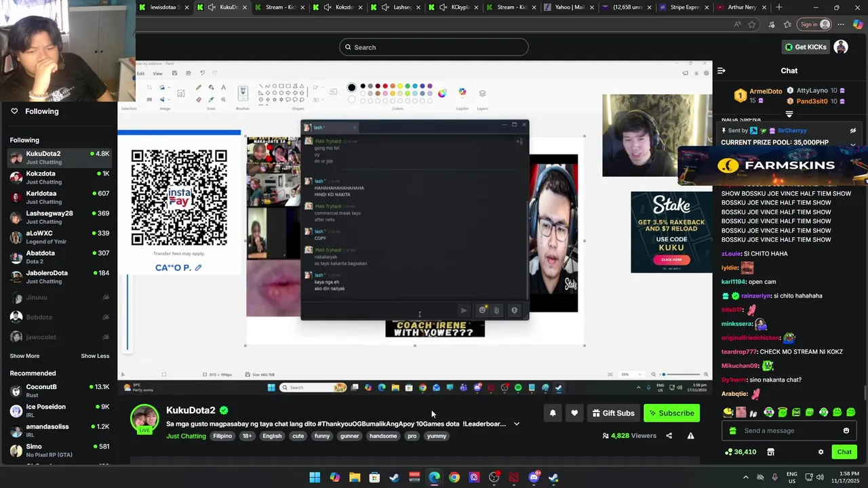Image resolution: width=868 pixels, height=488 pixels.
Task: Switch to the Yahoo Mail browser tab
Action: tap(567, 7)
